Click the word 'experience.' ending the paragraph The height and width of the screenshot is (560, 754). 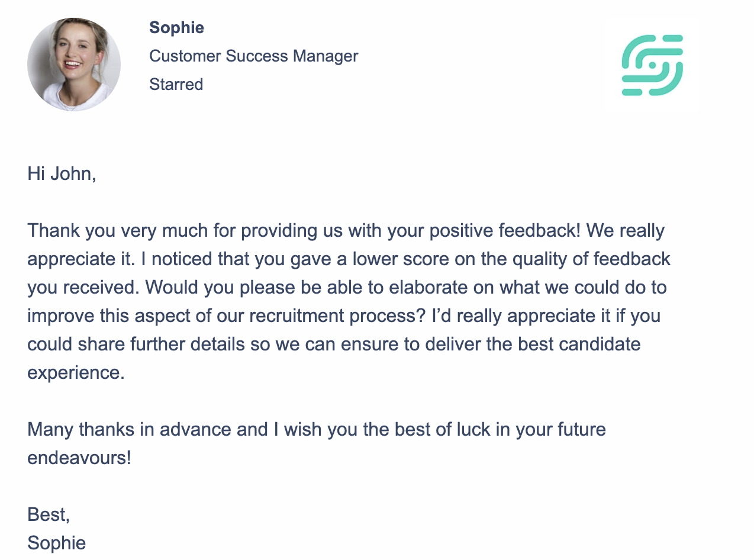(x=76, y=372)
